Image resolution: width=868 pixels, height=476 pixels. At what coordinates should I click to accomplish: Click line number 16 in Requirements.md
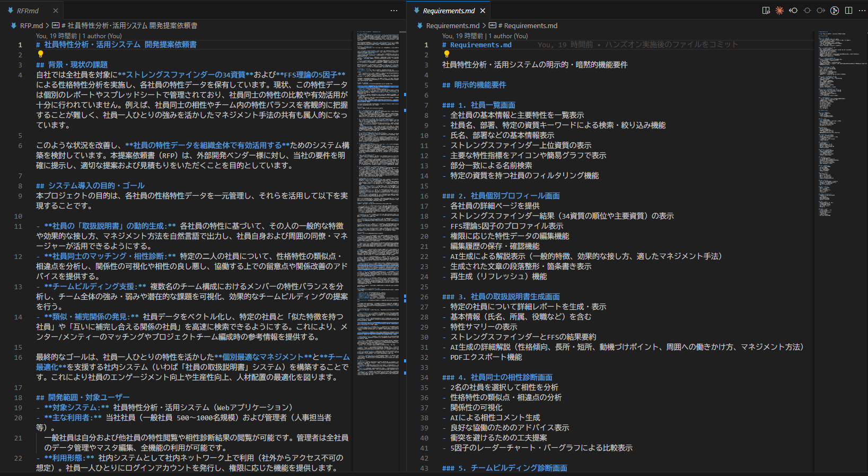click(x=424, y=196)
